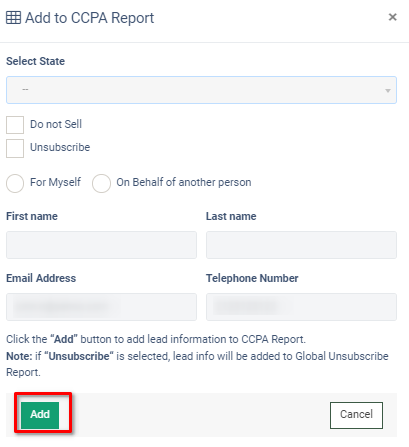Click the table grid icon beside the title
Screen dimensions: 409x447
point(13,18)
